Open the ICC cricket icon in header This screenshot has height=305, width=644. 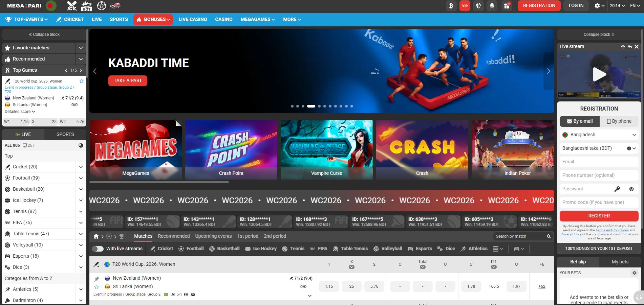72,6
